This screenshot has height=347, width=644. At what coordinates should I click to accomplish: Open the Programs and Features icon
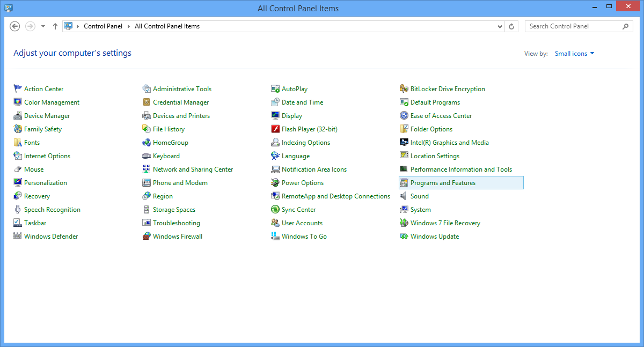pyautogui.click(x=404, y=183)
